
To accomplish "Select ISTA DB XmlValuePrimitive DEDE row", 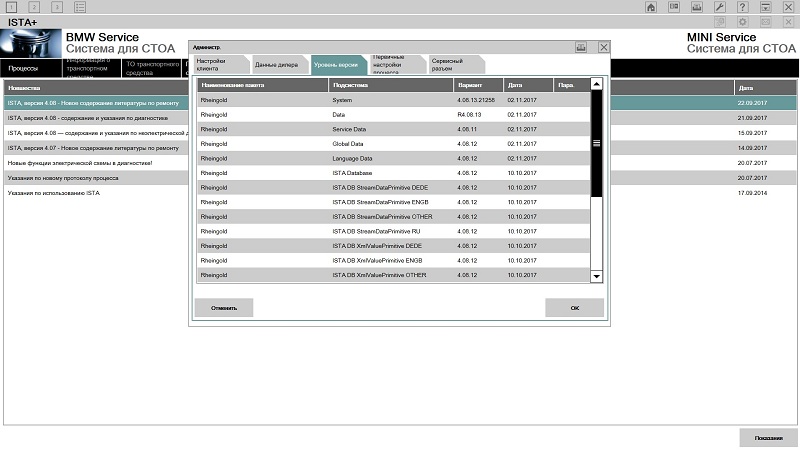I will (x=393, y=245).
